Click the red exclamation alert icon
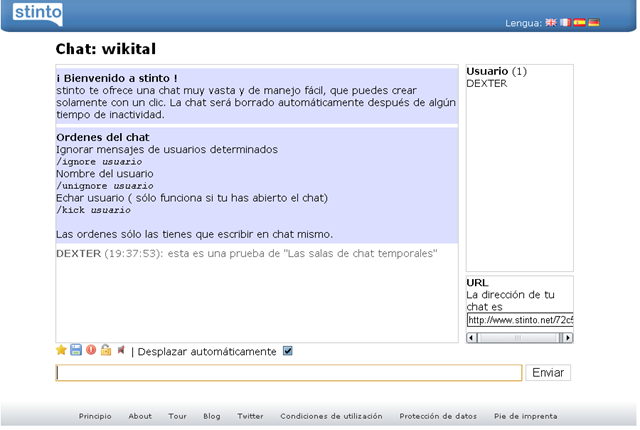This screenshot has height=430, width=640. tap(91, 350)
